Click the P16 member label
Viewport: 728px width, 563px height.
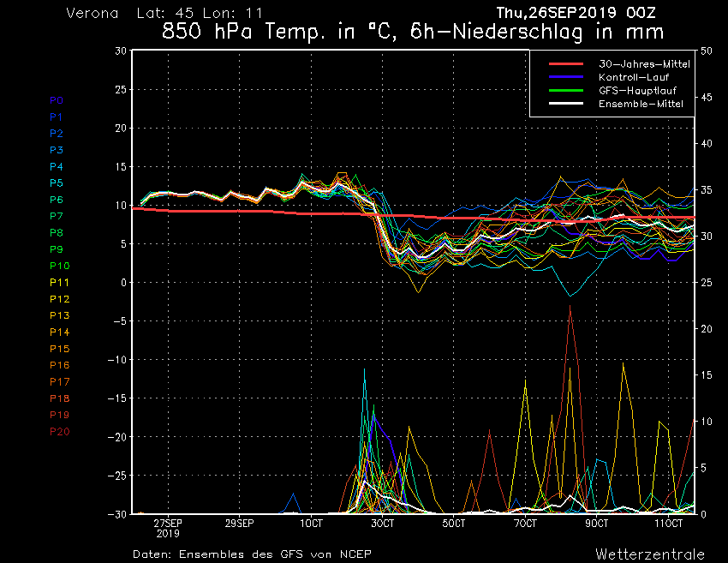pyautogui.click(x=59, y=365)
